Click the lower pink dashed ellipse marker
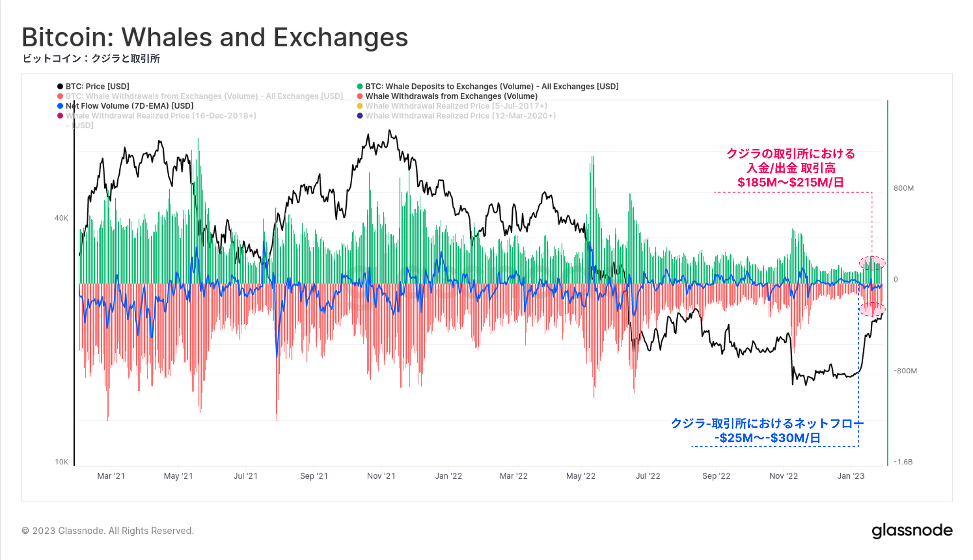The height and width of the screenshot is (560, 973). (872, 309)
